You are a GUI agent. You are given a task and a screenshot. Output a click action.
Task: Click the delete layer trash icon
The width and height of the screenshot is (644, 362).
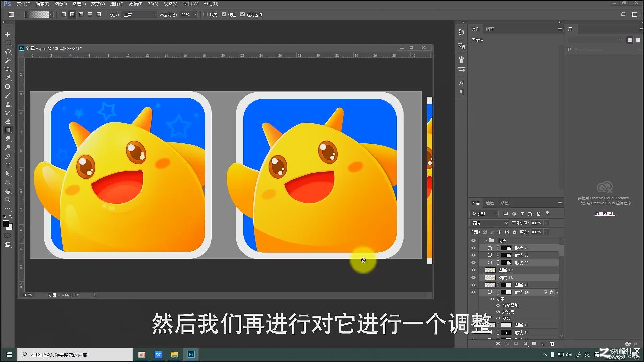[x=552, y=344]
